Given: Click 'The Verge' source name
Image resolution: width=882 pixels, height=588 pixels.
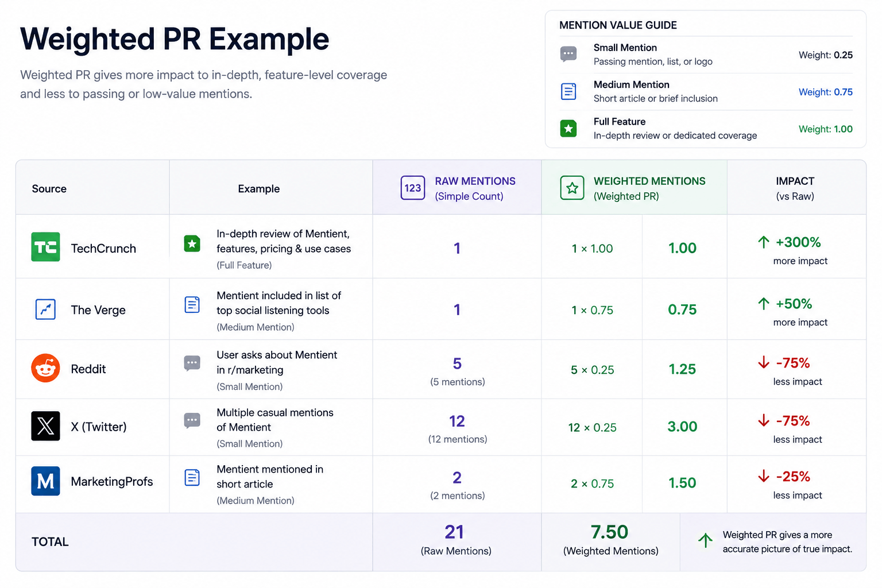Looking at the screenshot, I should coord(98,310).
